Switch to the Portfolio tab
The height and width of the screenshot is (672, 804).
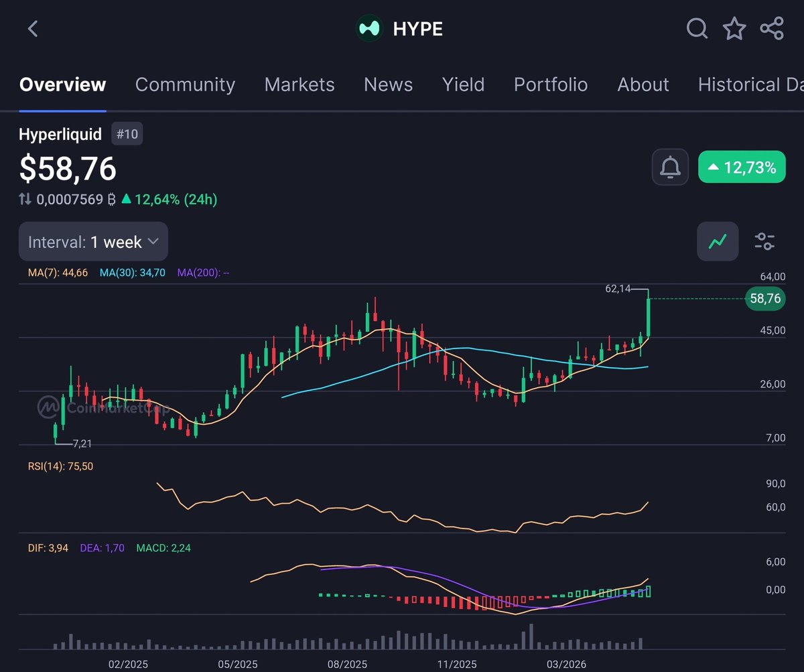tap(551, 84)
